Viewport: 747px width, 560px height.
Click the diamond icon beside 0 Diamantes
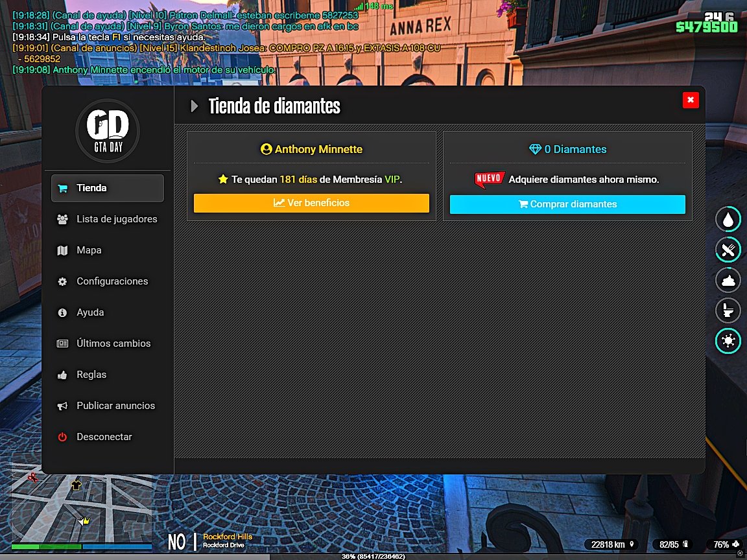click(x=535, y=150)
